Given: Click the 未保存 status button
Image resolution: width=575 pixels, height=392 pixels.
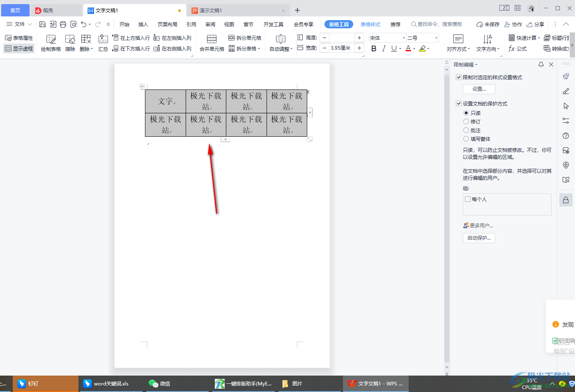Looking at the screenshot, I should pyautogui.click(x=488, y=24).
